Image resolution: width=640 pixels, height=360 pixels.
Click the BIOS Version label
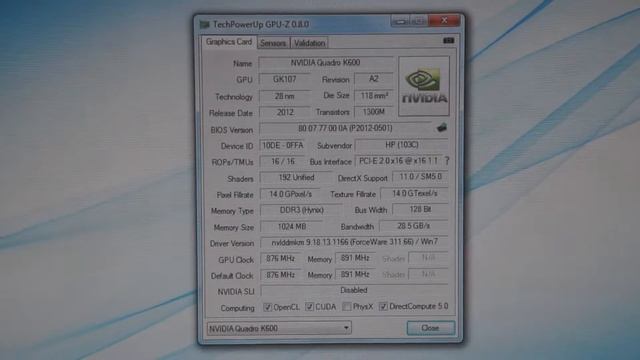pyautogui.click(x=231, y=130)
